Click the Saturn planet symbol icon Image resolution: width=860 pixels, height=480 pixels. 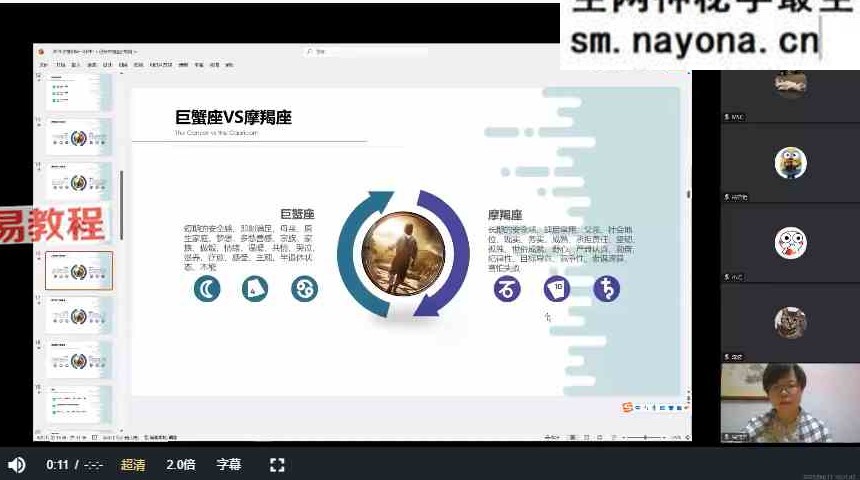pyautogui.click(x=607, y=289)
